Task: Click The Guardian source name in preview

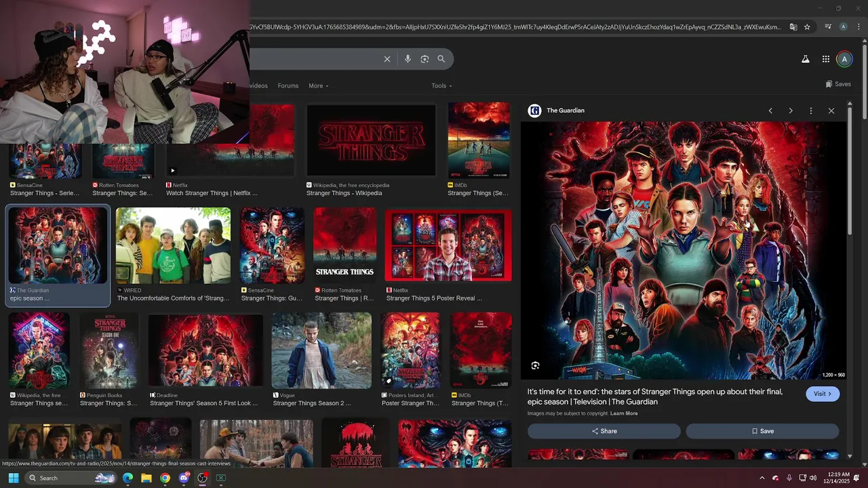Action: (566, 110)
